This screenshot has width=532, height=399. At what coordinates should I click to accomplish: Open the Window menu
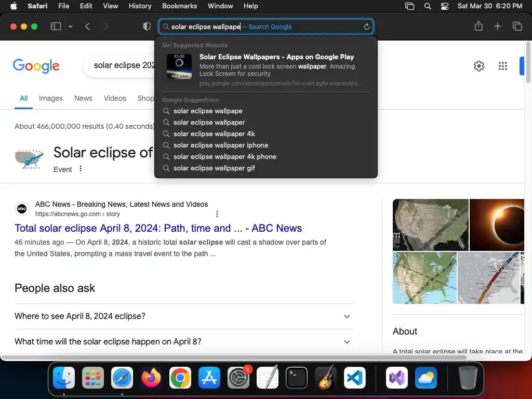(x=220, y=6)
